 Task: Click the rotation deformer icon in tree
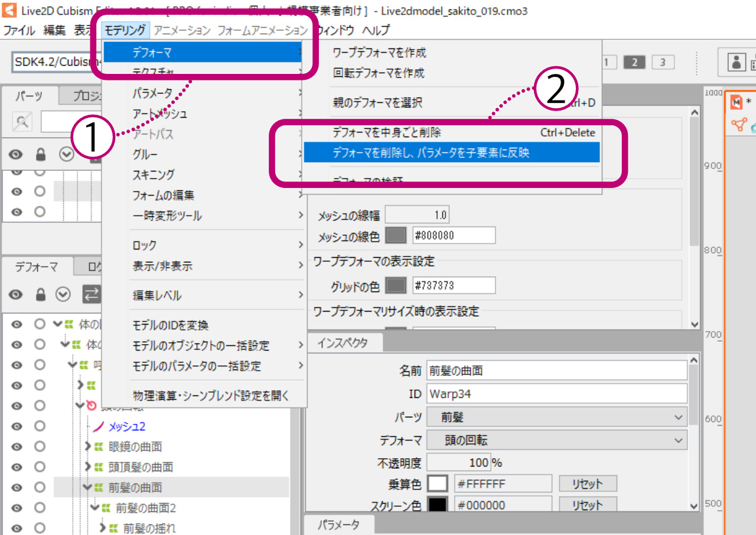coord(91,406)
